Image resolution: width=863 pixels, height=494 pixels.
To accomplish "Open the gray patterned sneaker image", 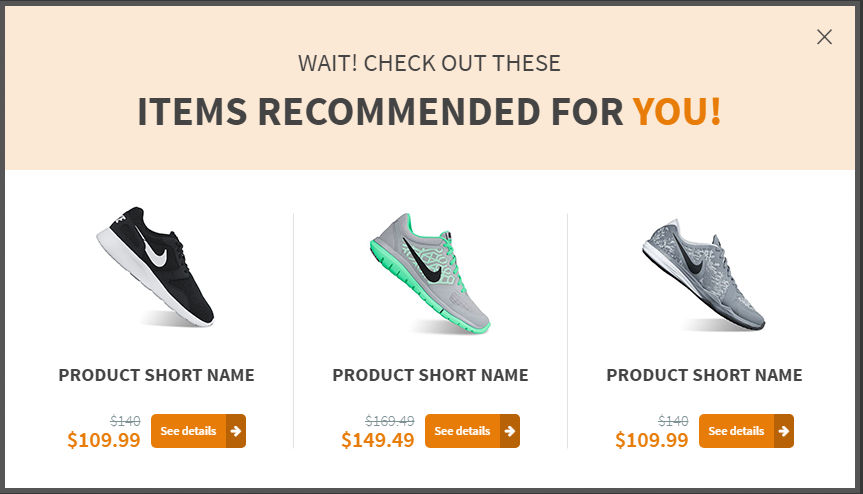I will pyautogui.click(x=704, y=275).
